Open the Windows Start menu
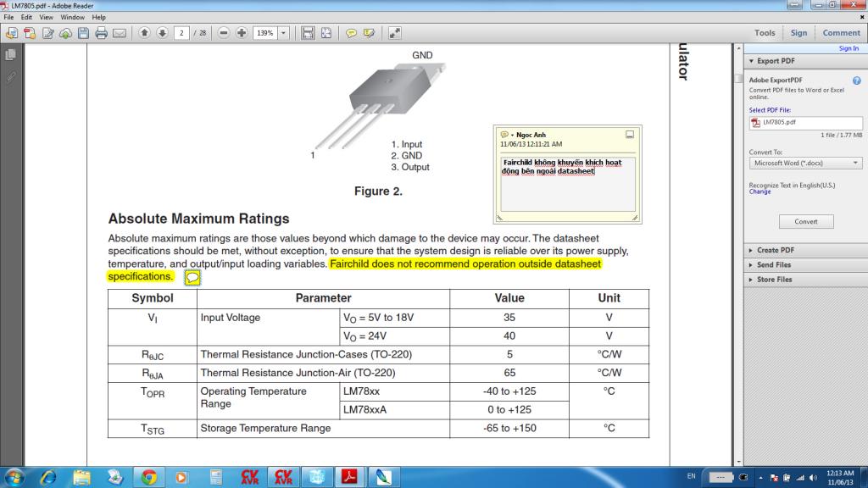868x488 pixels. point(14,477)
